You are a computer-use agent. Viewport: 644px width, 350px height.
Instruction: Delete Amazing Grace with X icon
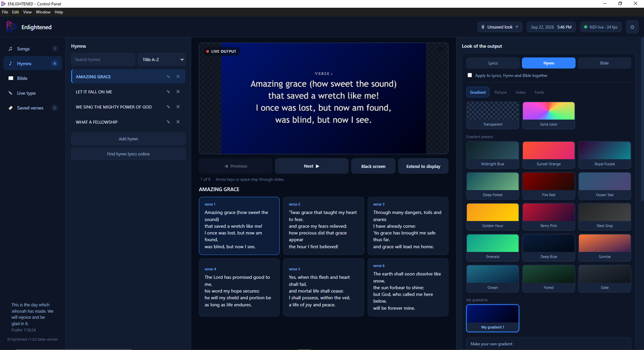pyautogui.click(x=178, y=77)
